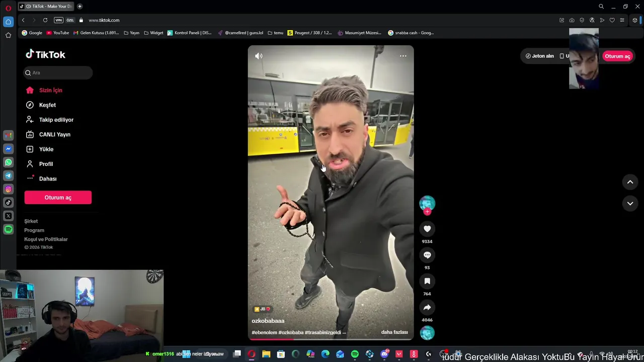This screenshot has height=362, width=644.
Task: Open Messenger in Opera sidebar
Action: 8,149
